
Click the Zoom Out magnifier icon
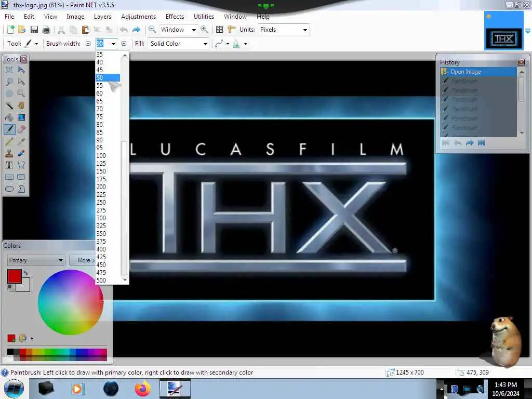coord(152,30)
